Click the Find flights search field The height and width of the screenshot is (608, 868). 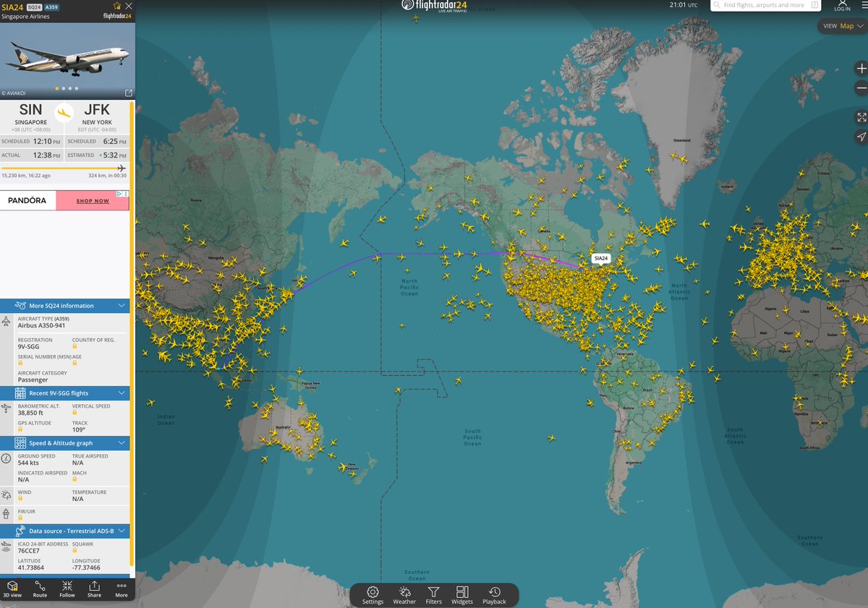pos(764,5)
